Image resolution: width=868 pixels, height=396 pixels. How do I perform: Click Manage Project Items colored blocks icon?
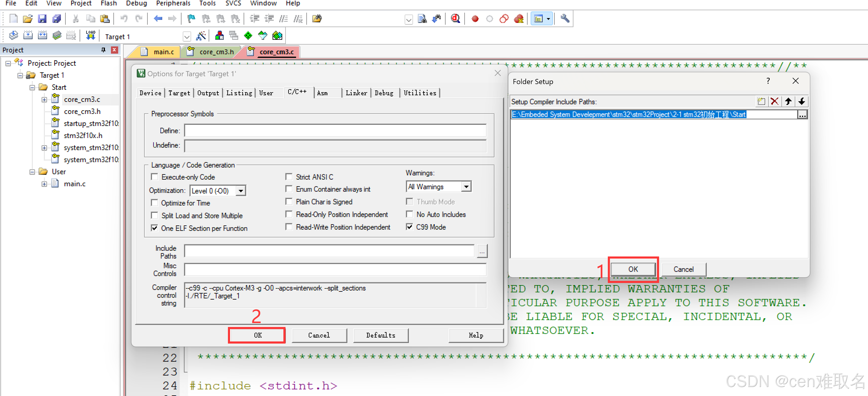(219, 36)
